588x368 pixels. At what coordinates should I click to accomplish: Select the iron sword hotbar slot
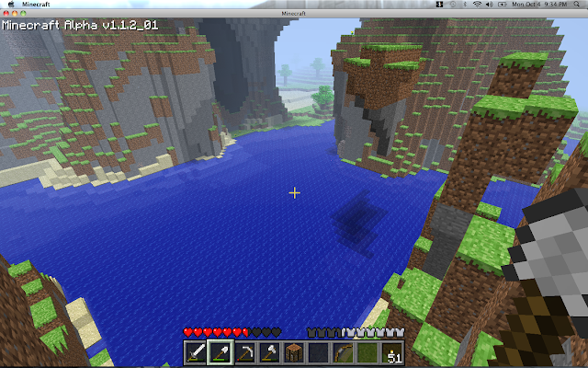click(x=196, y=352)
